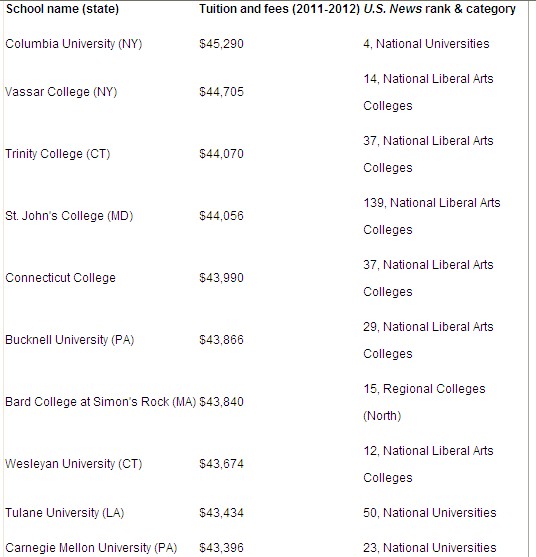Select Tulane University (LA) cell
The height and width of the screenshot is (557, 536).
pyautogui.click(x=65, y=513)
